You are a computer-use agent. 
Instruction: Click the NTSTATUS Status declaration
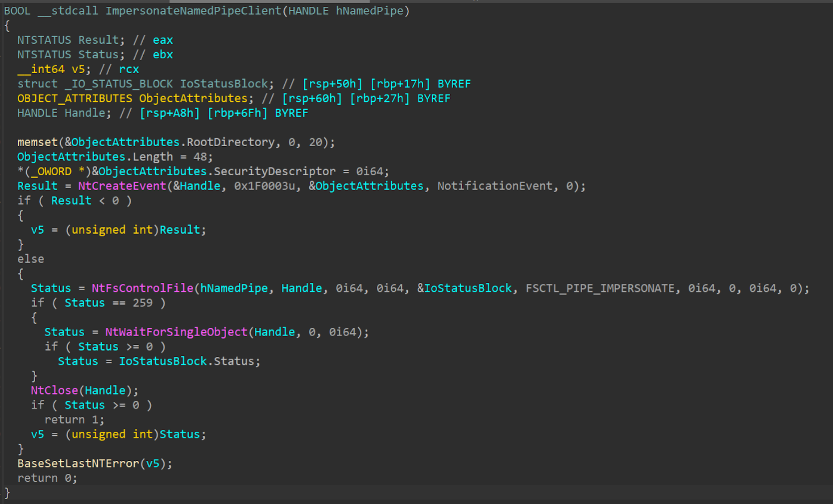(70, 54)
